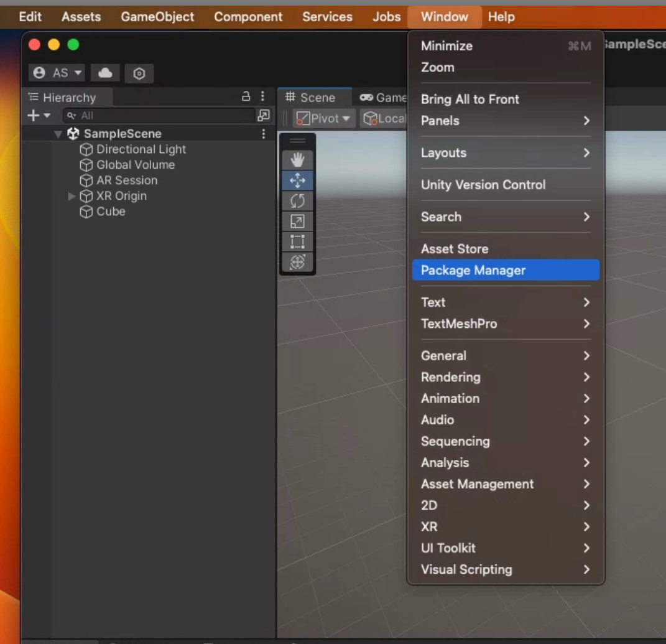Viewport: 666px width, 644px height.
Task: Expand the Layouts submenu
Action: coord(506,152)
